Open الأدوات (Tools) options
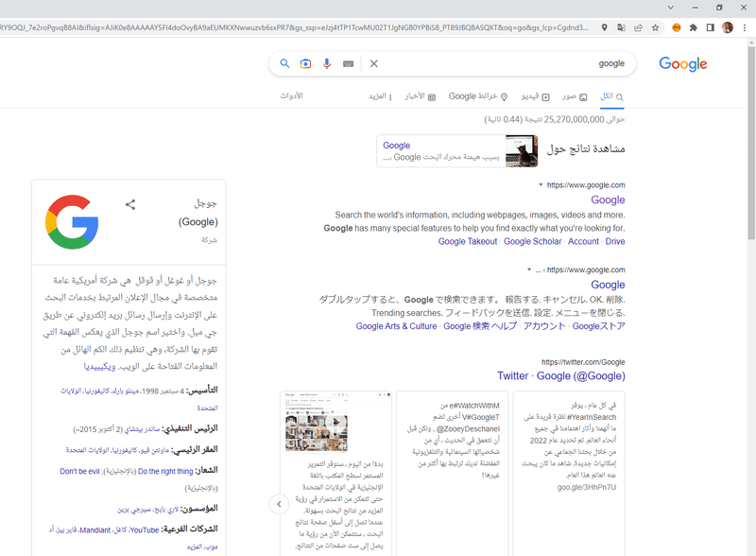This screenshot has height=556, width=756. (292, 96)
